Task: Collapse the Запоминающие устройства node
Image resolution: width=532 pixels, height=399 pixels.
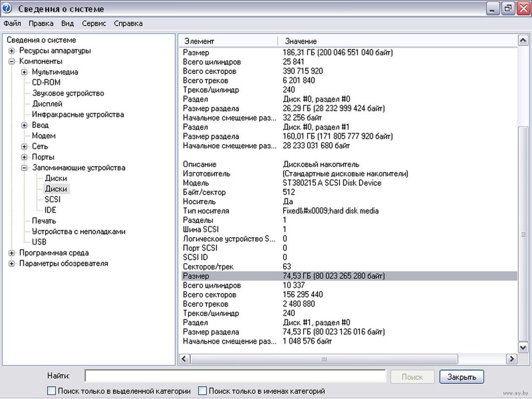Action: click(x=24, y=168)
